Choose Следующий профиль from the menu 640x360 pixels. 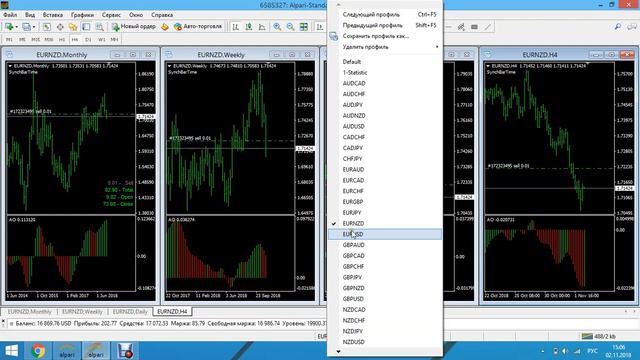tap(384, 15)
